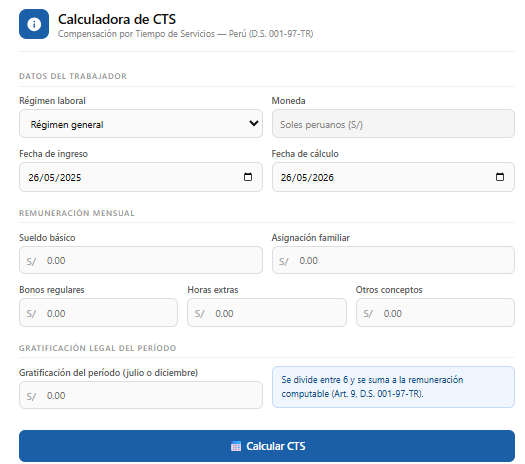The image size is (525, 464).
Task: Click the Otros conceptos label
Action: point(389,290)
